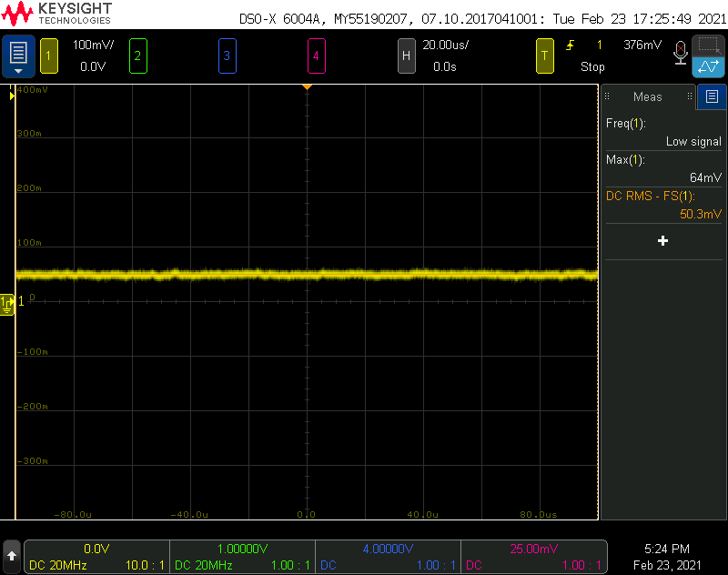Click the channel 1 ground reference marker
The width and height of the screenshot is (728, 575).
pyautogui.click(x=7, y=304)
